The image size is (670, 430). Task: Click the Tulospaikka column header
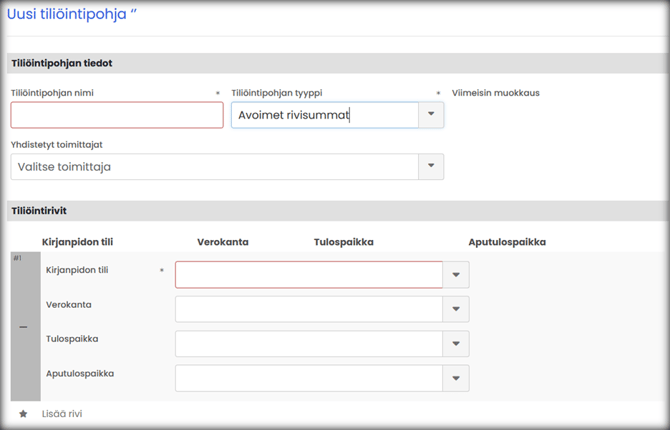(x=344, y=242)
